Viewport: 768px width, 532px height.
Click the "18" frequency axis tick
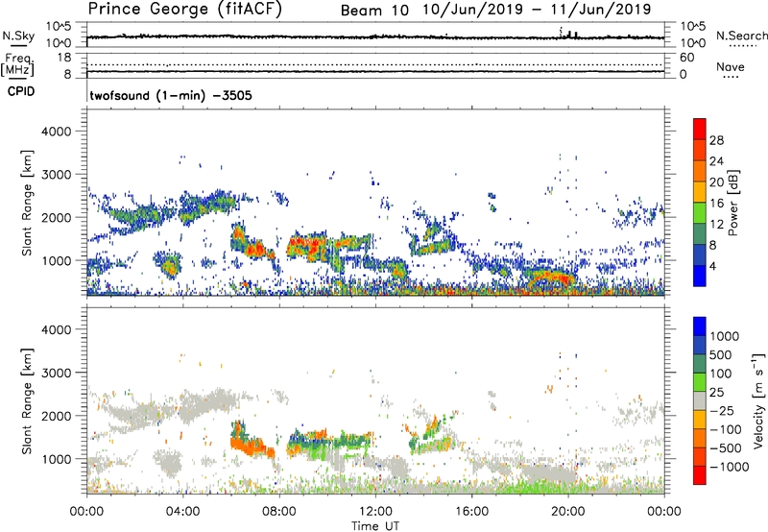click(64, 58)
